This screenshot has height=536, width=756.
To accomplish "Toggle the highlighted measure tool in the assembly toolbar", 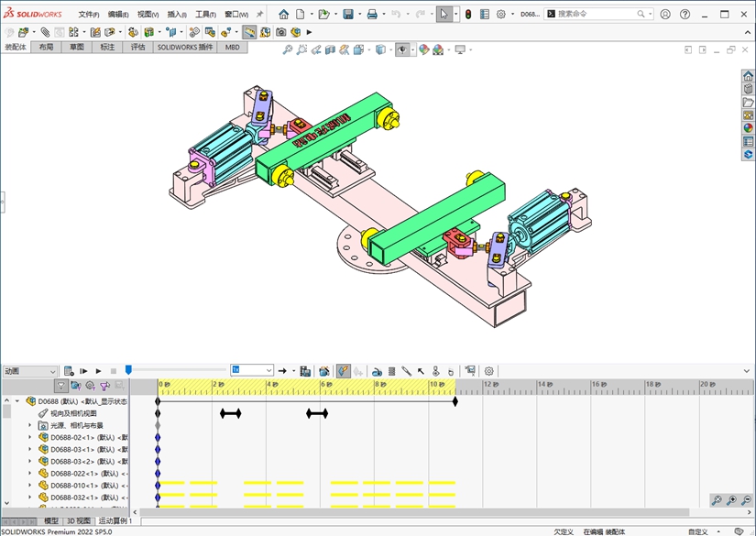I will point(249,32).
